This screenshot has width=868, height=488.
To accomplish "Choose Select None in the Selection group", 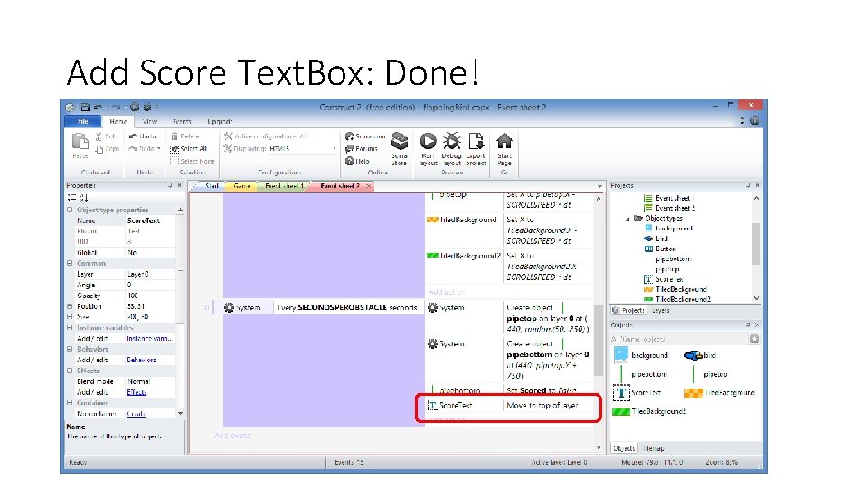I will [x=192, y=161].
